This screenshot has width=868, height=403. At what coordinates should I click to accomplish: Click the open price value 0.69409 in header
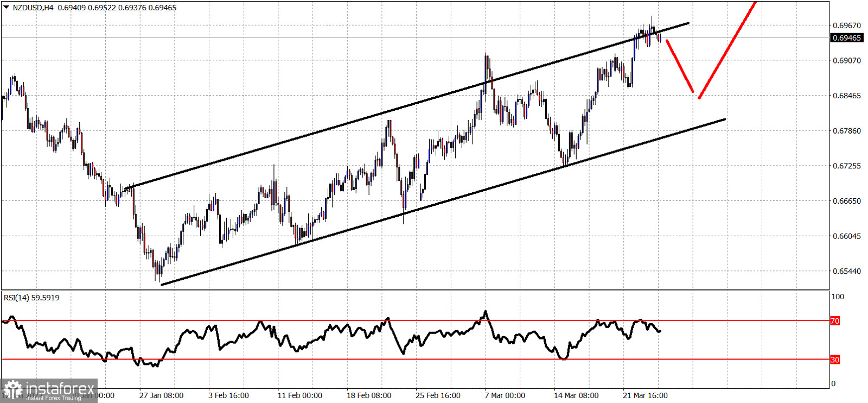pyautogui.click(x=71, y=8)
